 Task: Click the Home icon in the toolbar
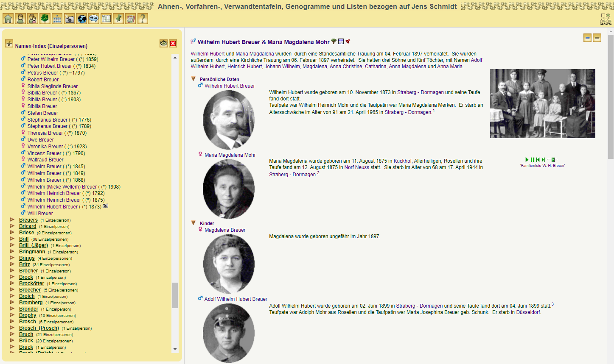pyautogui.click(x=8, y=19)
